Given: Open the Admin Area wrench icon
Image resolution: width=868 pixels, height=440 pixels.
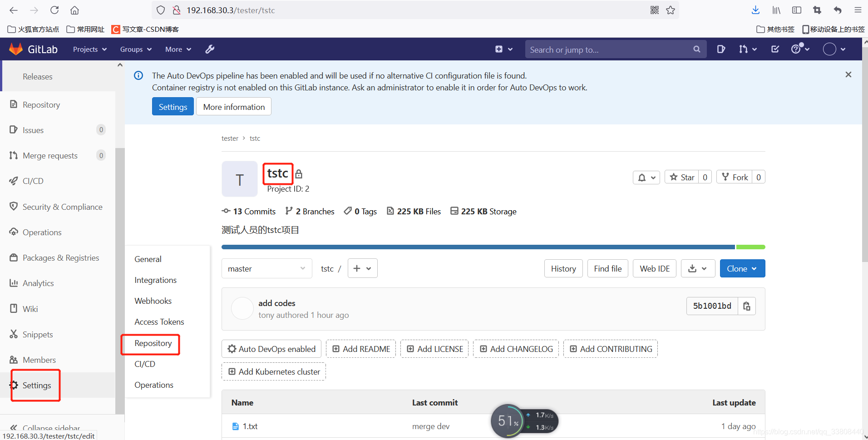Looking at the screenshot, I should (209, 49).
